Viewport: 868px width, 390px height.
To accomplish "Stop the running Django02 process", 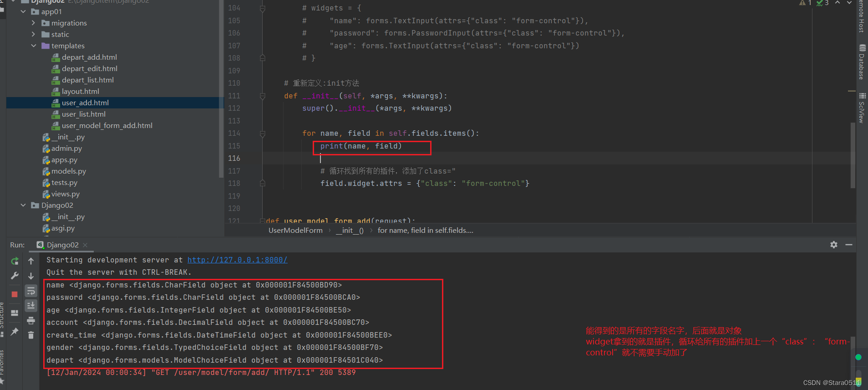I will pyautogui.click(x=15, y=294).
